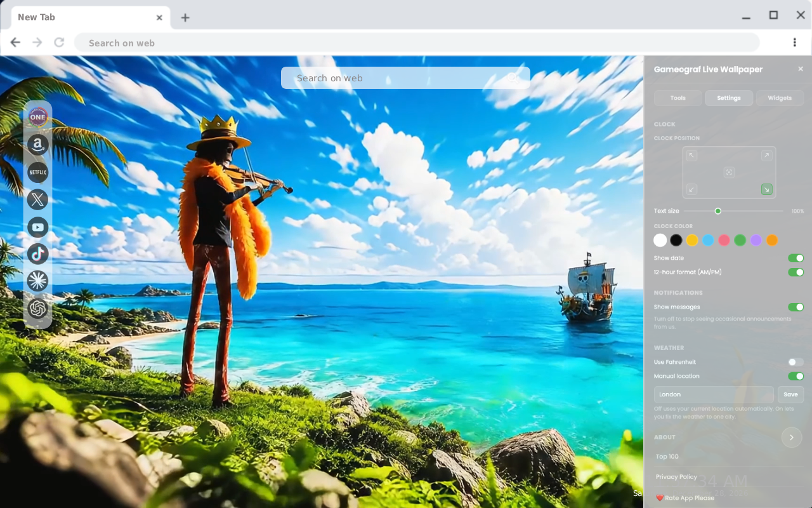812x508 pixels.
Task: Open the One Piece shortcut in the sidebar
Action: click(x=38, y=117)
